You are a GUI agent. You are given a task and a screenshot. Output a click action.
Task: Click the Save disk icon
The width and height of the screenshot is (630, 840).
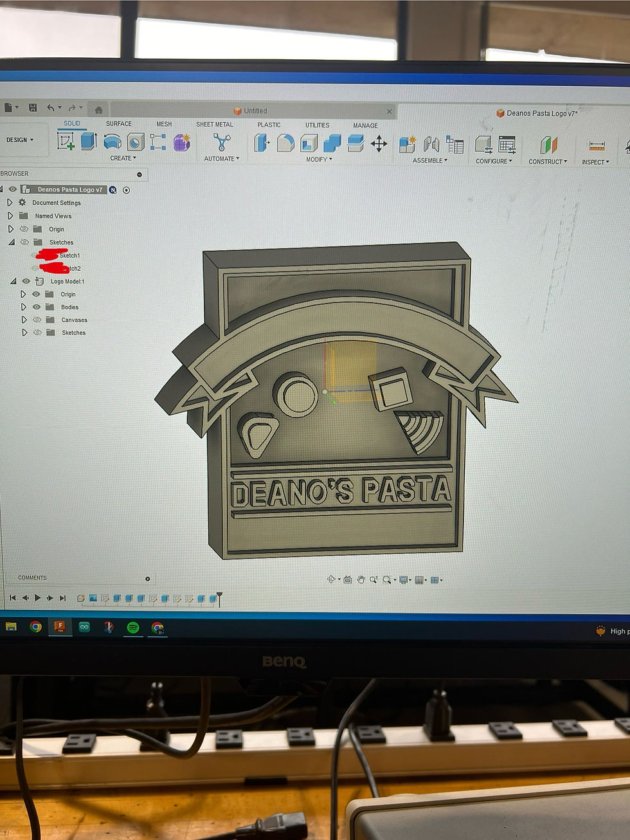click(33, 107)
